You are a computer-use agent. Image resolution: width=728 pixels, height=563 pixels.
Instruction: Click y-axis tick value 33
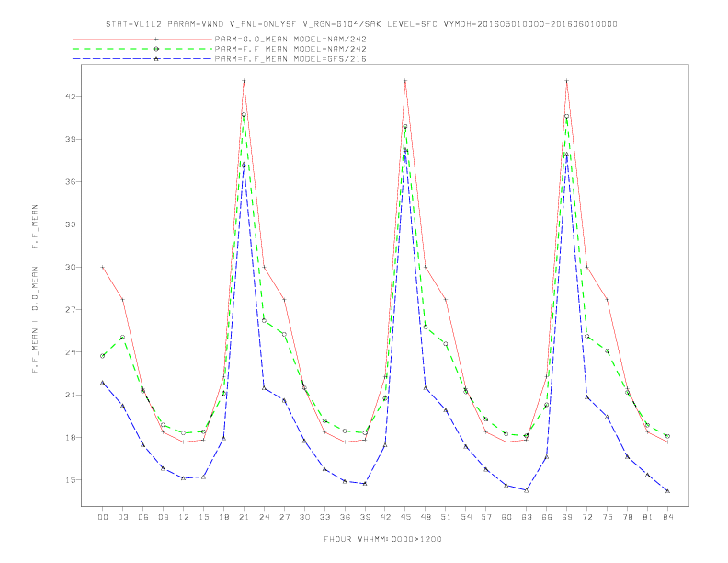(x=71, y=224)
